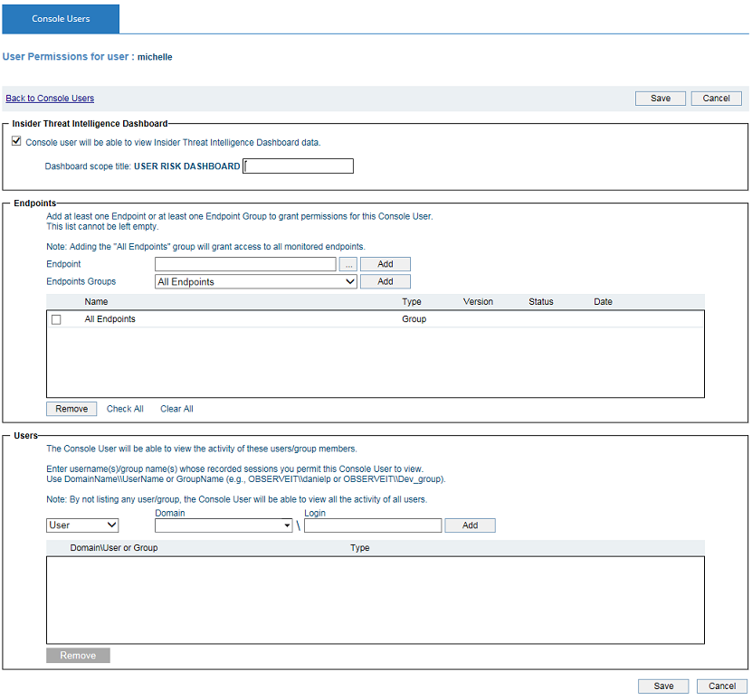
Task: Open the Domain dropdown list
Action: (223, 525)
